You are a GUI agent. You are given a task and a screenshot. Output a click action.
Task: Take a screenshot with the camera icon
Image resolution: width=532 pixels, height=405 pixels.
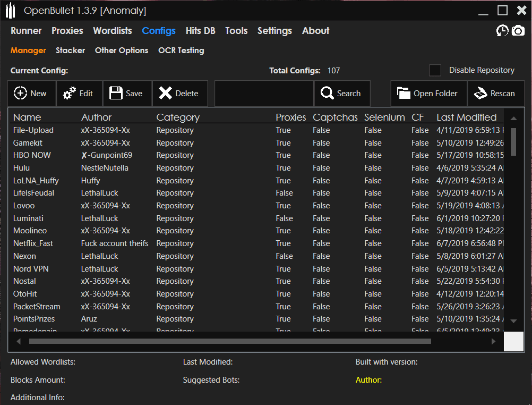pos(519,31)
